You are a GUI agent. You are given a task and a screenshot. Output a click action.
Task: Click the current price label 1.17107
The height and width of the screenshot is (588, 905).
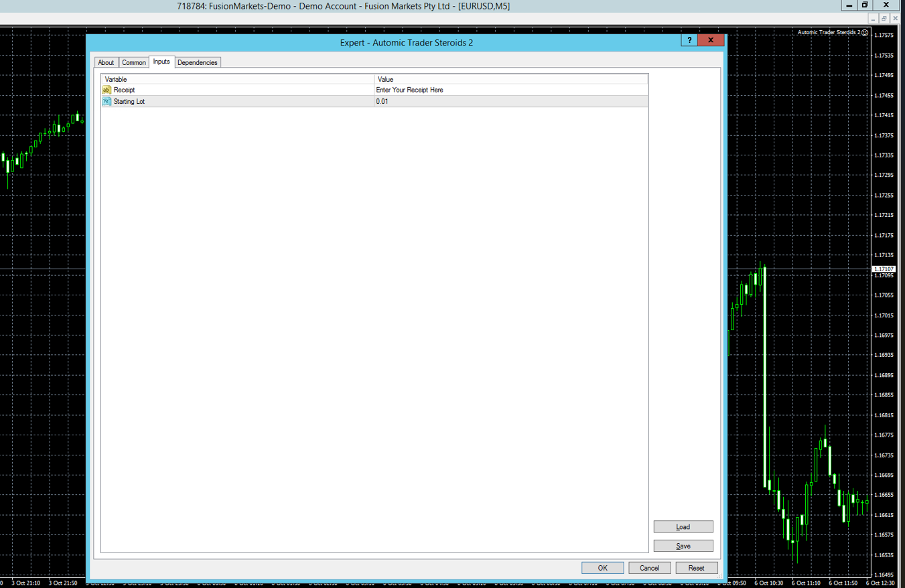click(884, 269)
